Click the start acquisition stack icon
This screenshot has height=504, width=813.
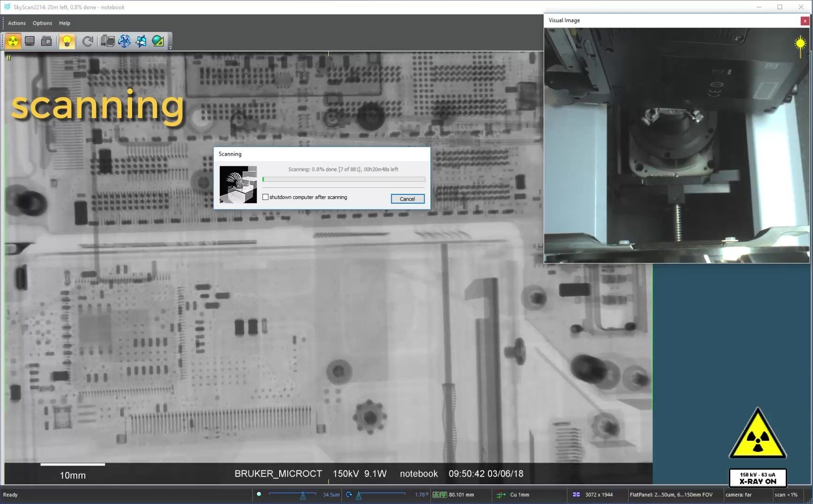108,41
